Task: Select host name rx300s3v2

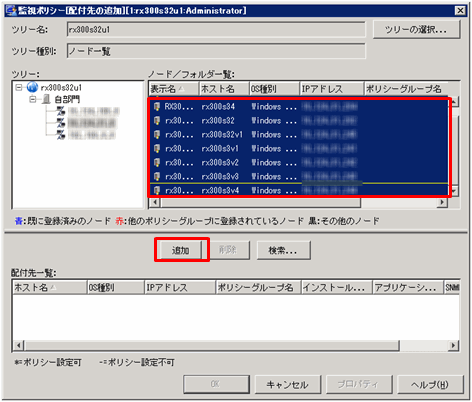Action: click(220, 163)
